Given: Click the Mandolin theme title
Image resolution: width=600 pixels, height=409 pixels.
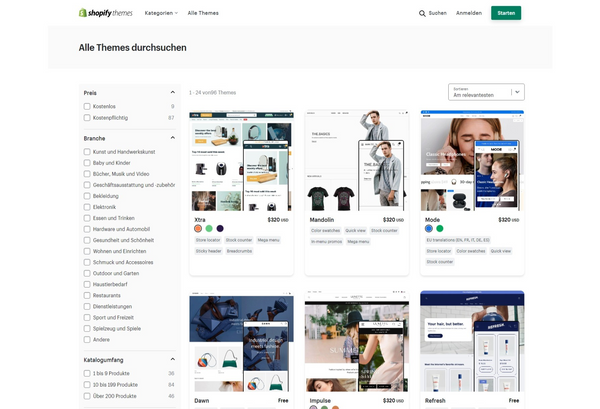Looking at the screenshot, I should click(x=322, y=220).
